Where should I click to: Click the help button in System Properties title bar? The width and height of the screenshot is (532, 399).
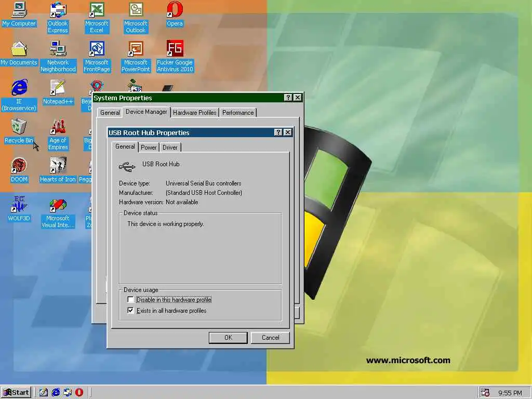(288, 97)
